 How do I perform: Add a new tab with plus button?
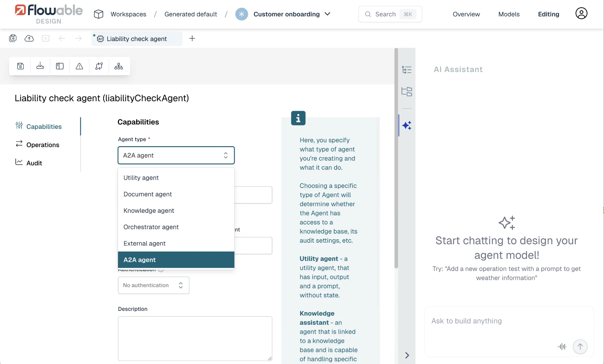192,38
